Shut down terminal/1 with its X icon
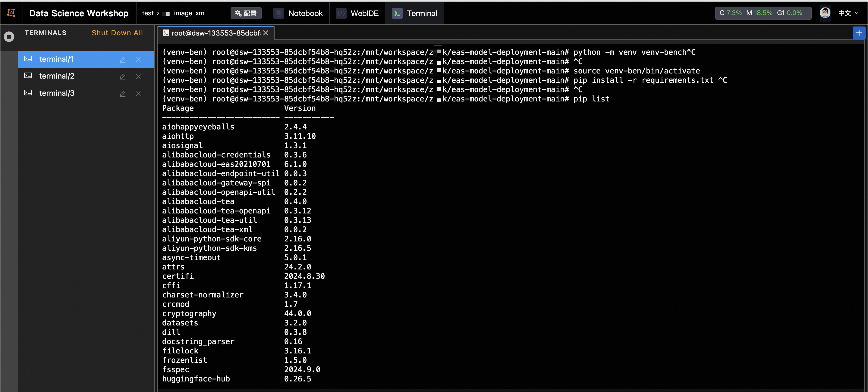Viewport: 868px width, 392px height. [138, 60]
